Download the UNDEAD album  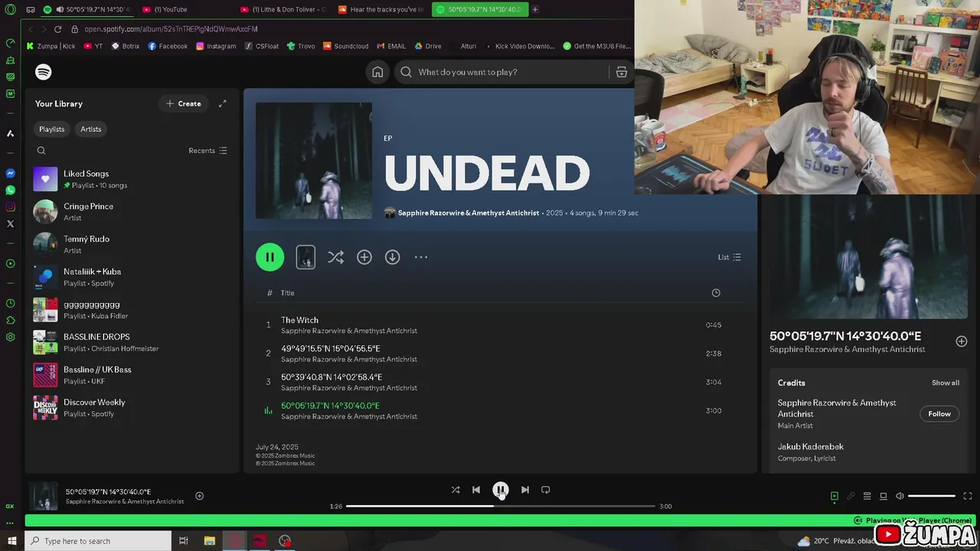(x=392, y=257)
